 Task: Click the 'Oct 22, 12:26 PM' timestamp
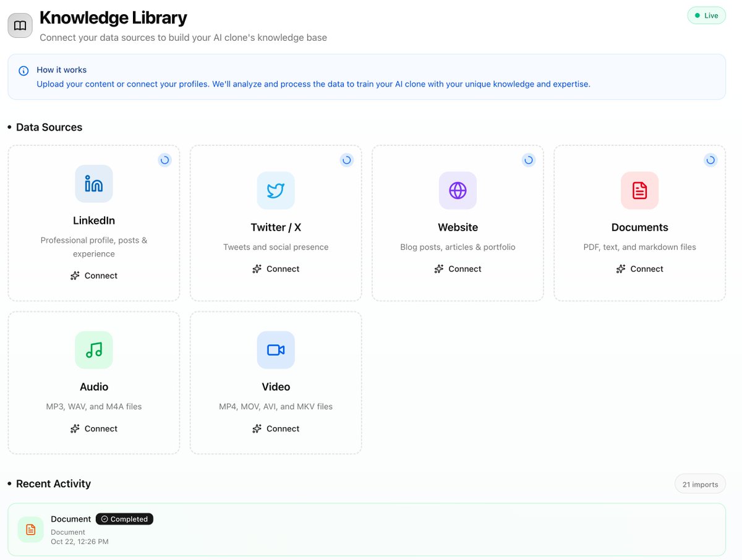(80, 542)
